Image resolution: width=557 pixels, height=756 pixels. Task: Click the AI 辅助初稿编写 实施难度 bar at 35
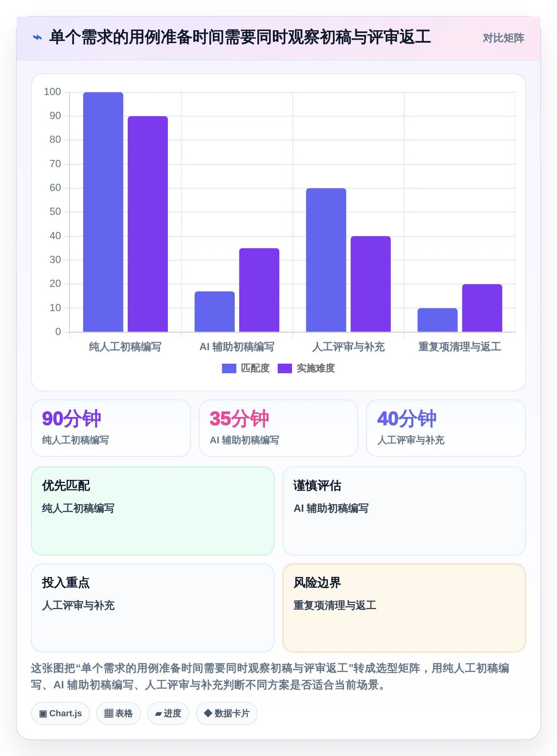[x=259, y=290]
